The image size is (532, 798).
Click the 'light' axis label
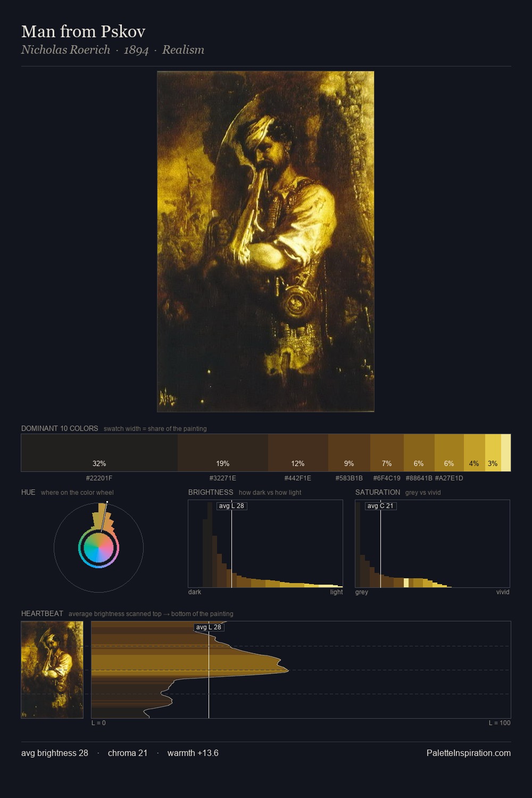pos(336,592)
